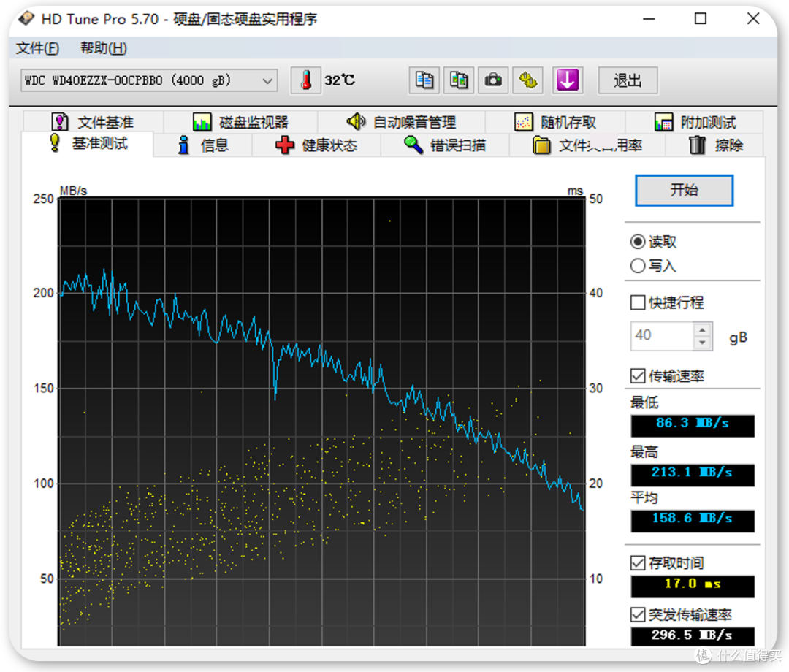Increase the short stroke gB value
The image size is (789, 672).
[702, 329]
